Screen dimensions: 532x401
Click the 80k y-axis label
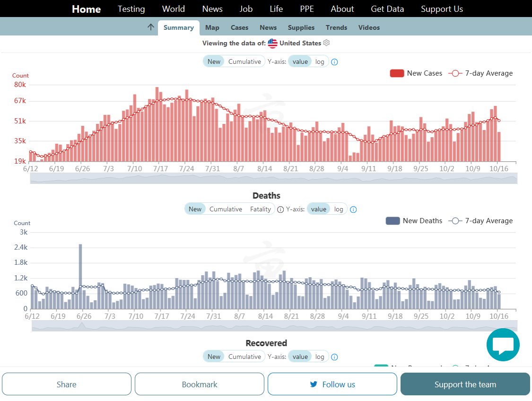click(20, 85)
